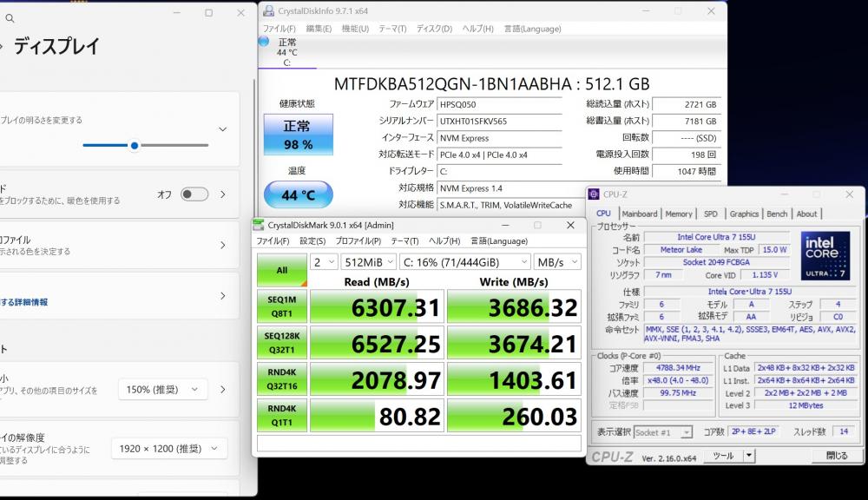Open the detailed display information link
The width and height of the screenshot is (868, 500).
click(x=23, y=302)
